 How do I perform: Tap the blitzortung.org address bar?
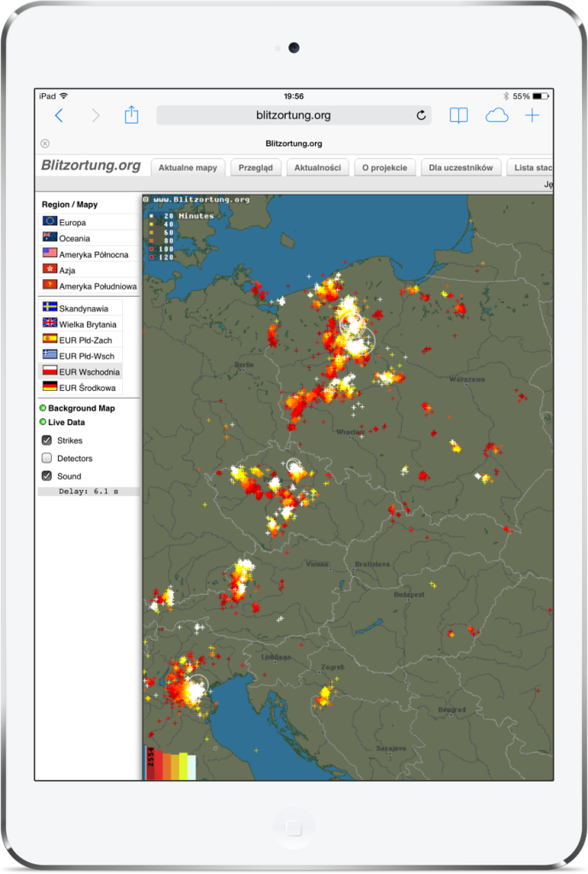[x=294, y=115]
